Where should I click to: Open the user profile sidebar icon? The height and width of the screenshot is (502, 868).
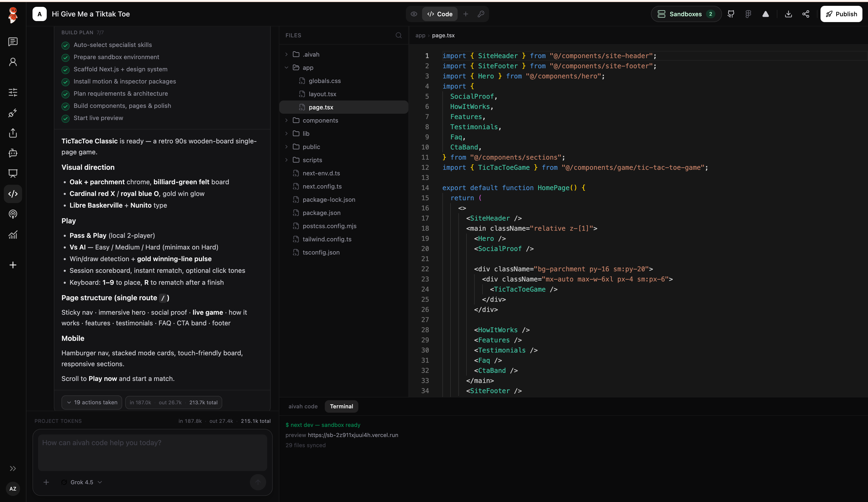(13, 62)
